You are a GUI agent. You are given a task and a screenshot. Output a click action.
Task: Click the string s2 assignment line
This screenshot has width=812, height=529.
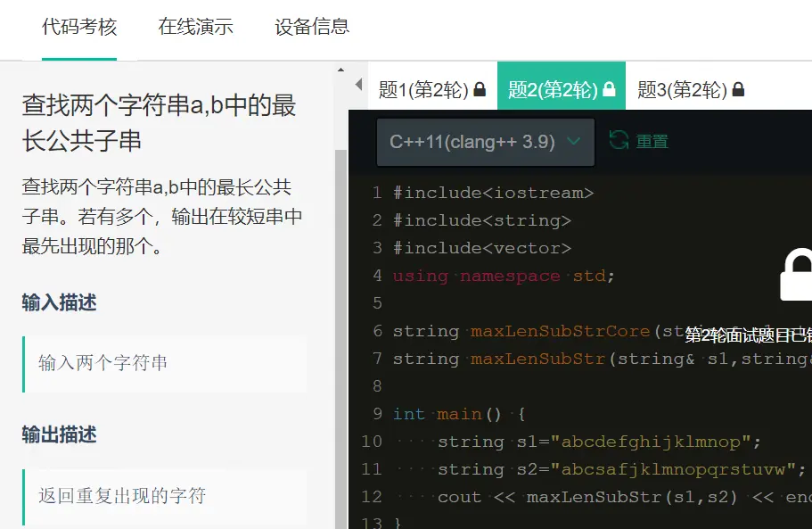pos(621,469)
